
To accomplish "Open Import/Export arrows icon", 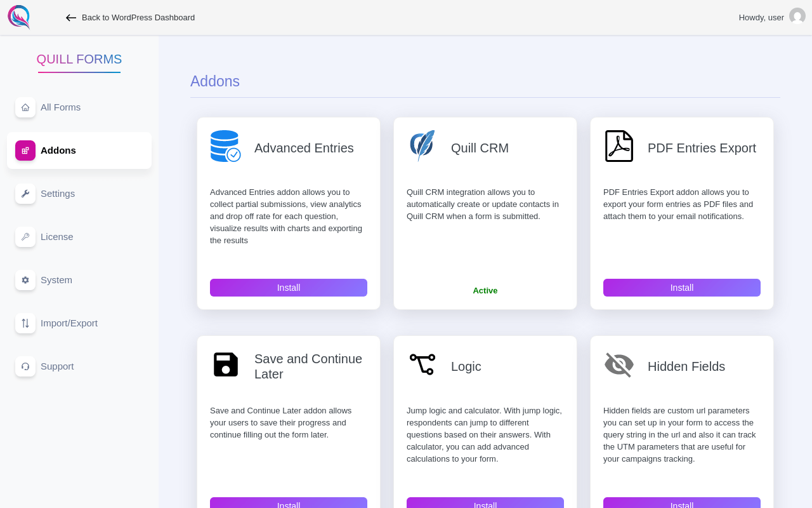I will pyautogui.click(x=25, y=323).
